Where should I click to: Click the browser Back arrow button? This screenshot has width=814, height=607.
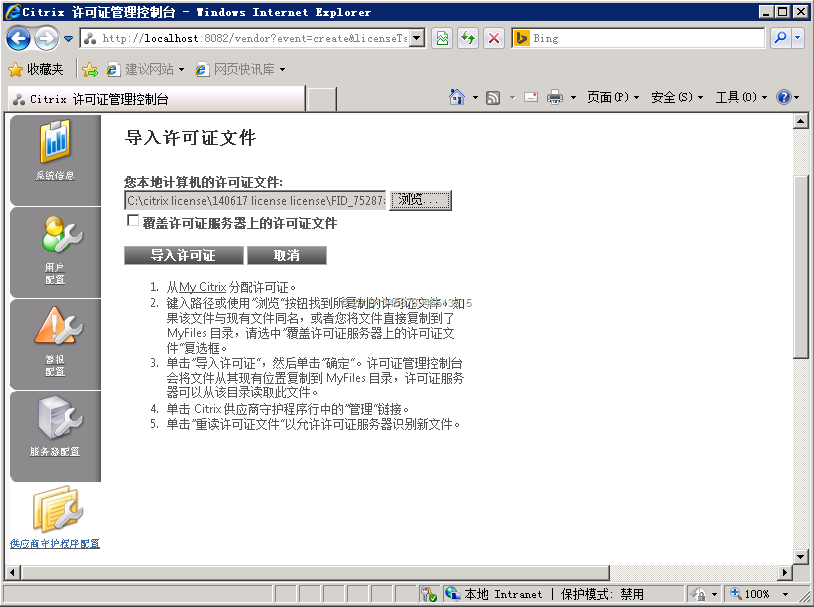point(18,38)
